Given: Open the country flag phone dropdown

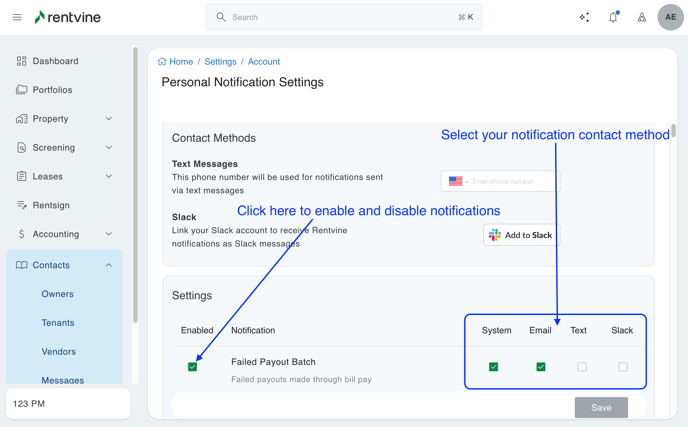Looking at the screenshot, I should click(456, 181).
